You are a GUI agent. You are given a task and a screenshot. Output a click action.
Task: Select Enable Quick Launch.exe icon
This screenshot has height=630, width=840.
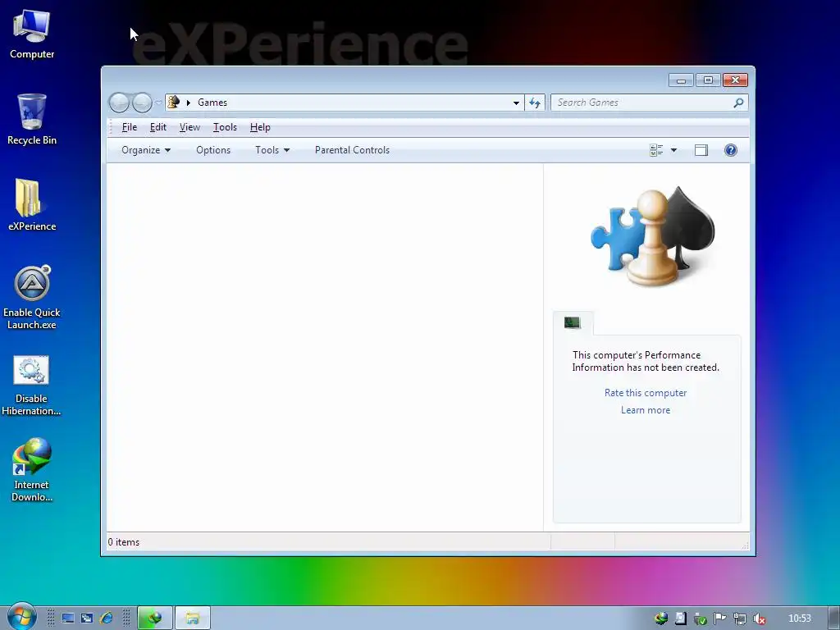32,297
